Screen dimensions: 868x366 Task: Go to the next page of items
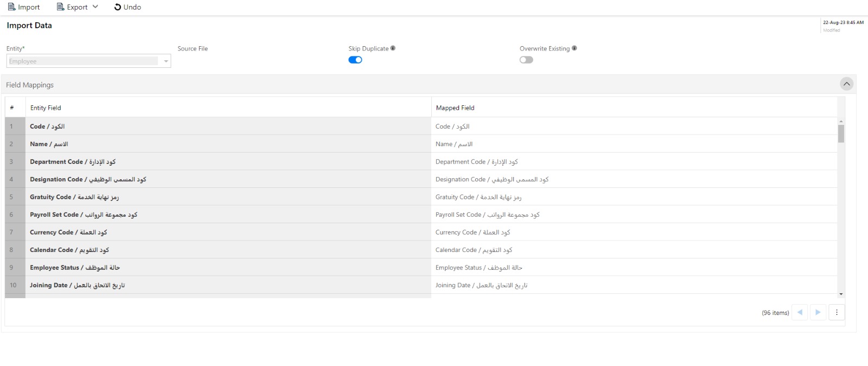click(x=818, y=312)
